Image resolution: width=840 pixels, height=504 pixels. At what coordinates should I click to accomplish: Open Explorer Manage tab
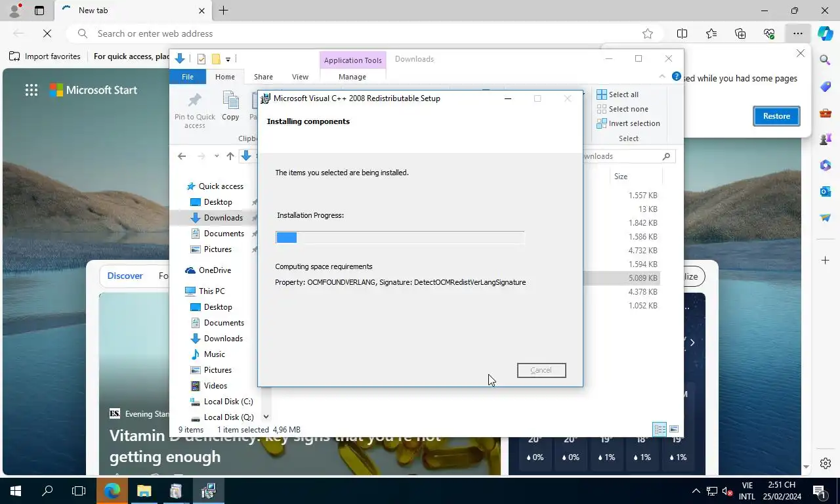(352, 77)
